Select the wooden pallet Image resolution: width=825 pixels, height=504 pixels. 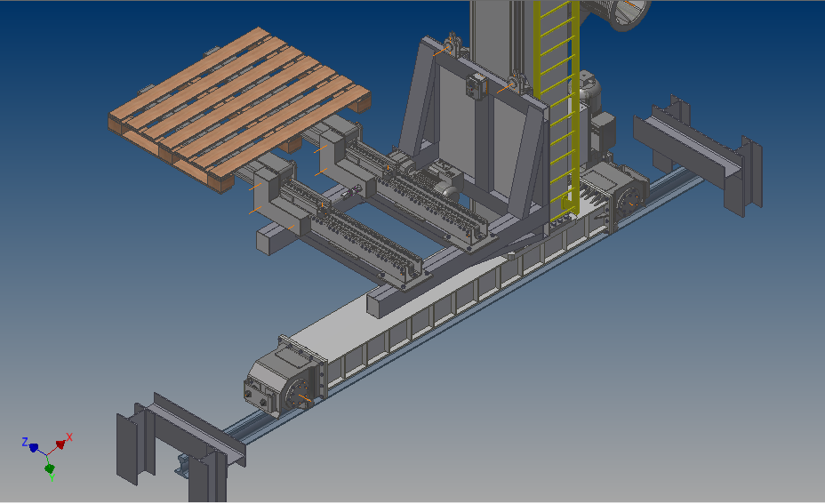coord(236,100)
